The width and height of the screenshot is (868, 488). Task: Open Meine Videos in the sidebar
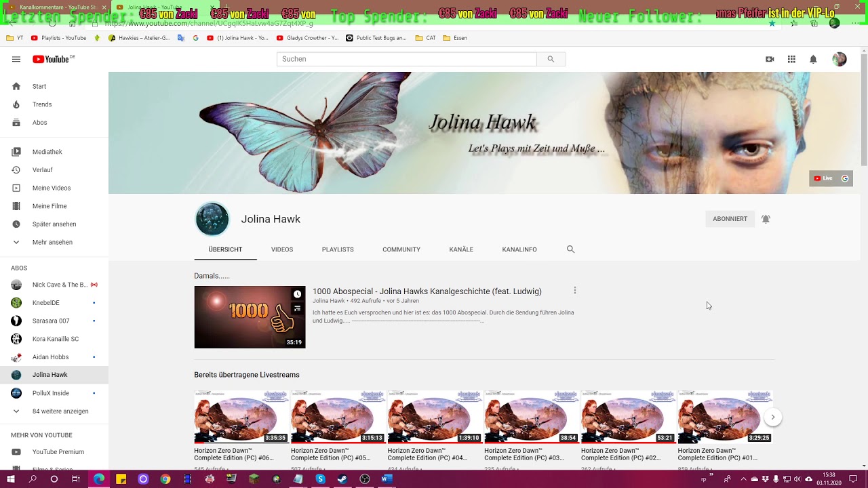click(x=54, y=188)
